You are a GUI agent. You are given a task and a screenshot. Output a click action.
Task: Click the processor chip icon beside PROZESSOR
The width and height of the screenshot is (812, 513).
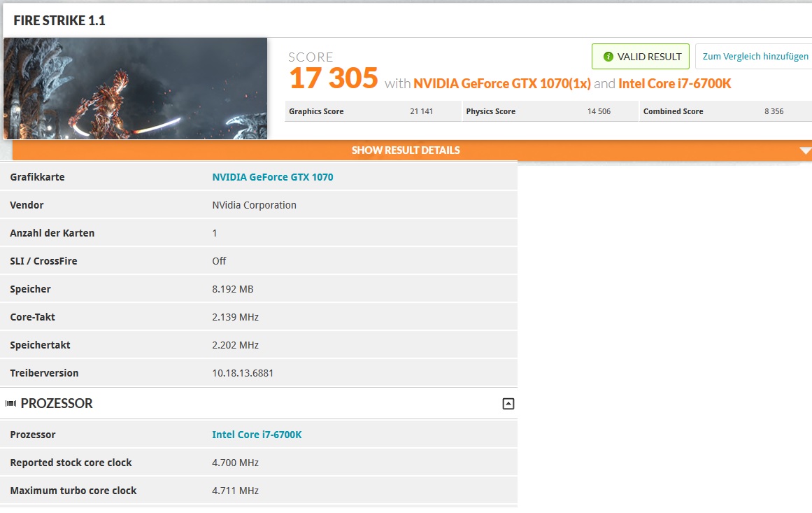[x=11, y=403]
